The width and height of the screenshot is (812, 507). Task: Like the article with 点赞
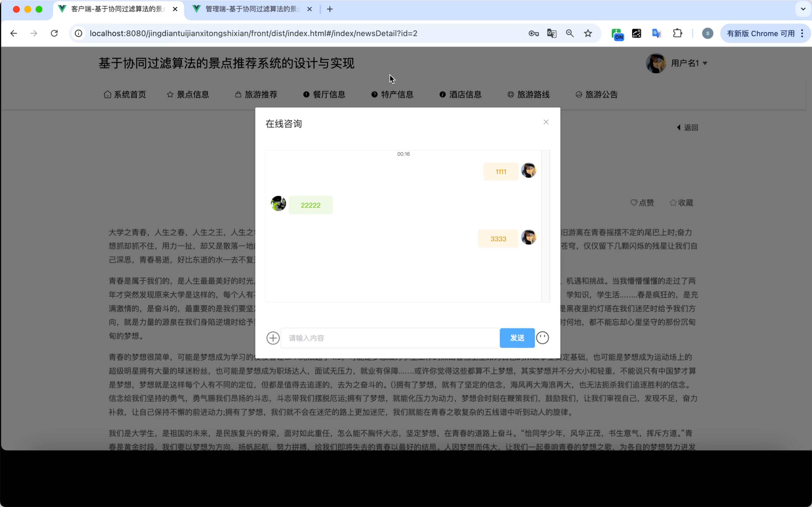coord(642,202)
